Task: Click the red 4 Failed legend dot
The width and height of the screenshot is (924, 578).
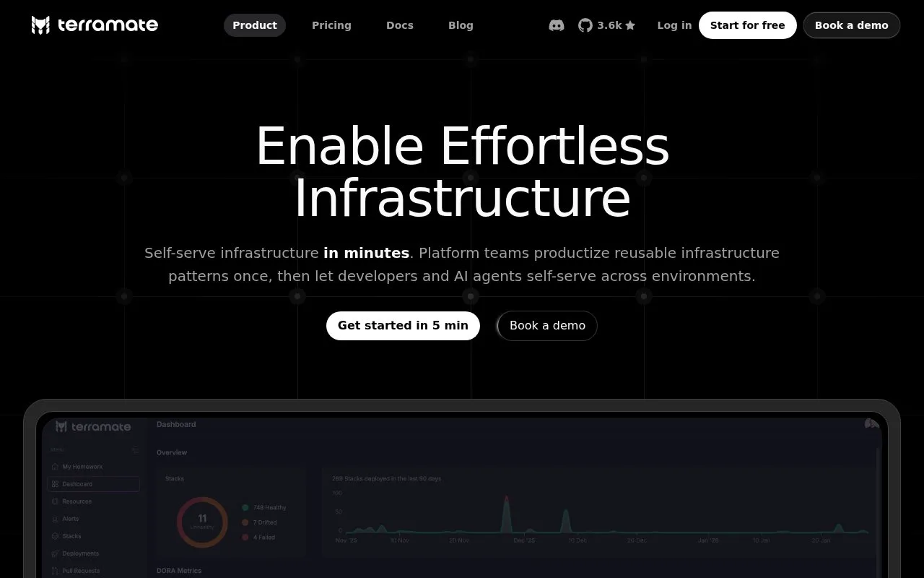Action: click(x=245, y=538)
